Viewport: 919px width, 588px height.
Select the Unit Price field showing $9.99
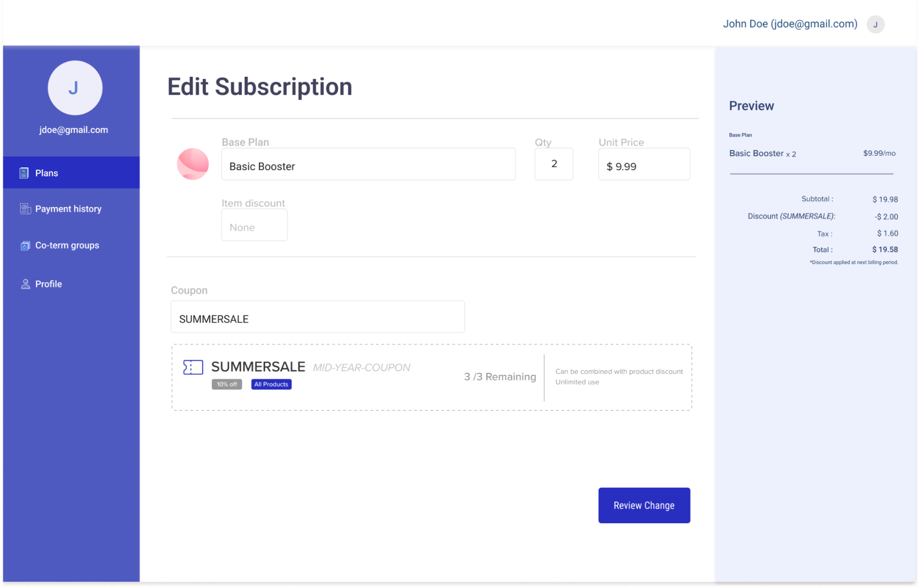click(643, 164)
